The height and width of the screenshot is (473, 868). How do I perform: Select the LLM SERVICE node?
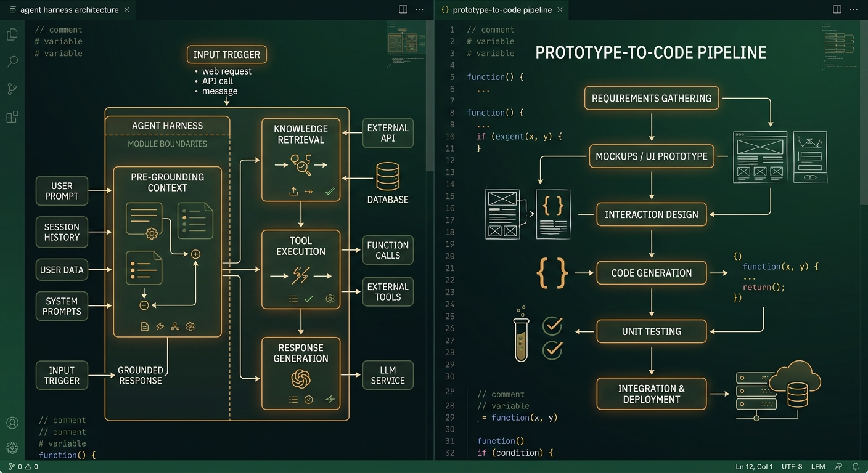(x=388, y=375)
